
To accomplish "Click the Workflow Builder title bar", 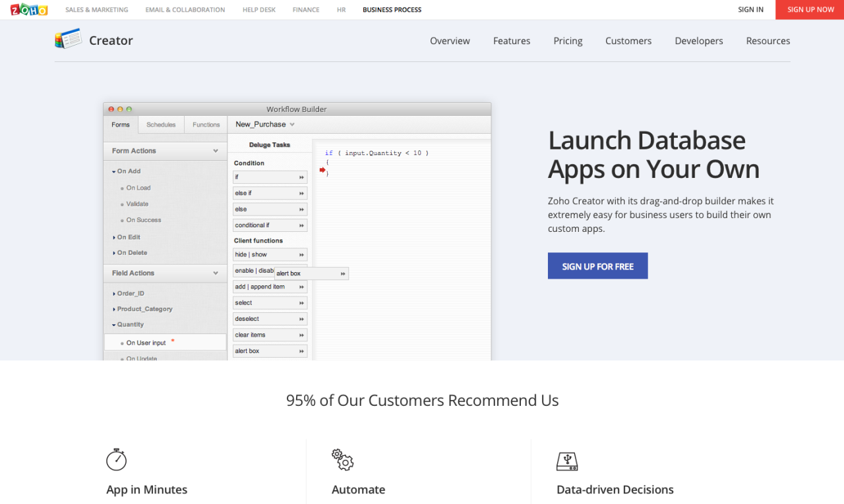I will coord(297,109).
